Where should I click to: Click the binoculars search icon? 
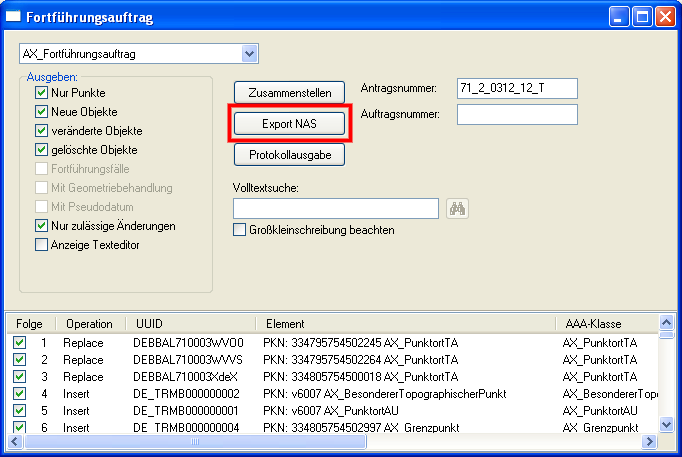(x=458, y=208)
